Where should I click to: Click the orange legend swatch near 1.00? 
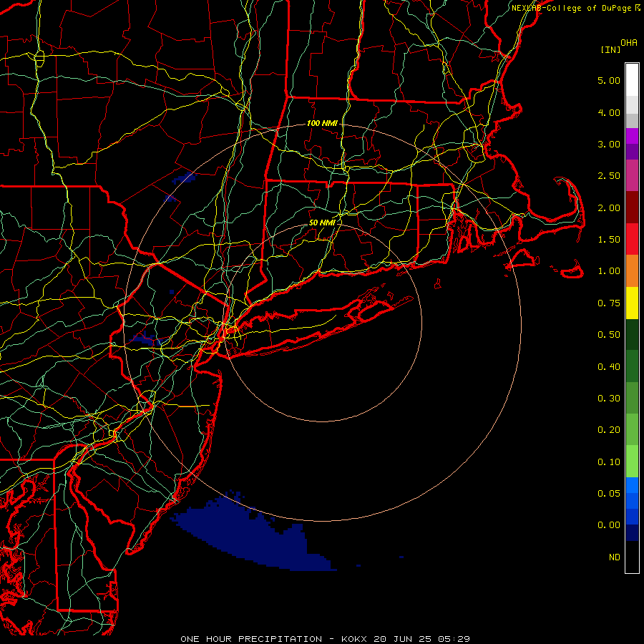pos(632,271)
